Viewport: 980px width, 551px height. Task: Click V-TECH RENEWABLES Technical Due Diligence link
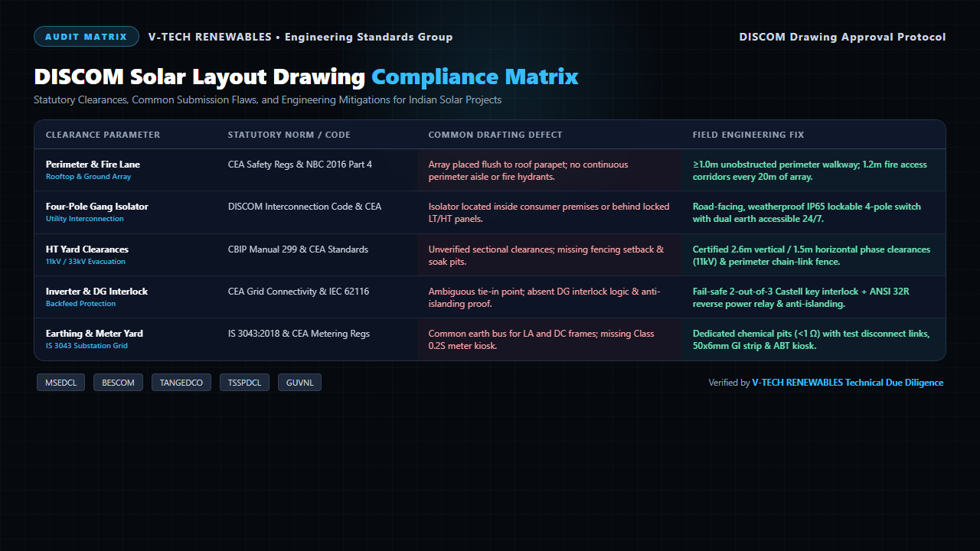[x=848, y=383]
